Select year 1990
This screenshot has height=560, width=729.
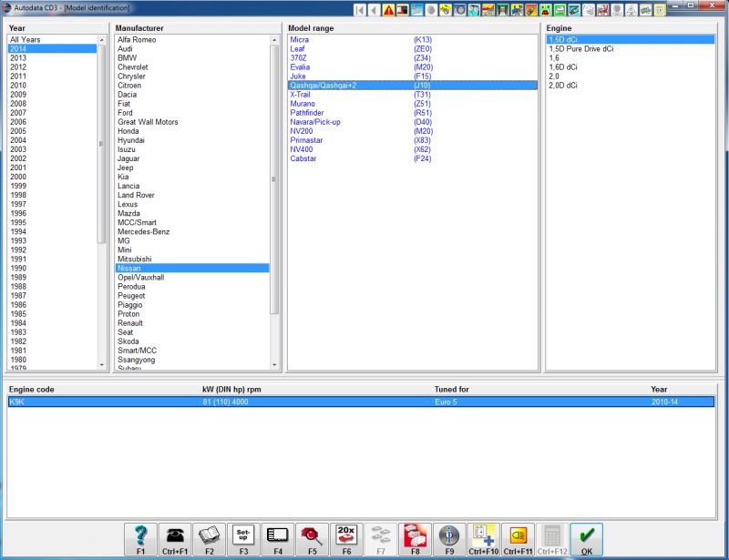[52, 268]
